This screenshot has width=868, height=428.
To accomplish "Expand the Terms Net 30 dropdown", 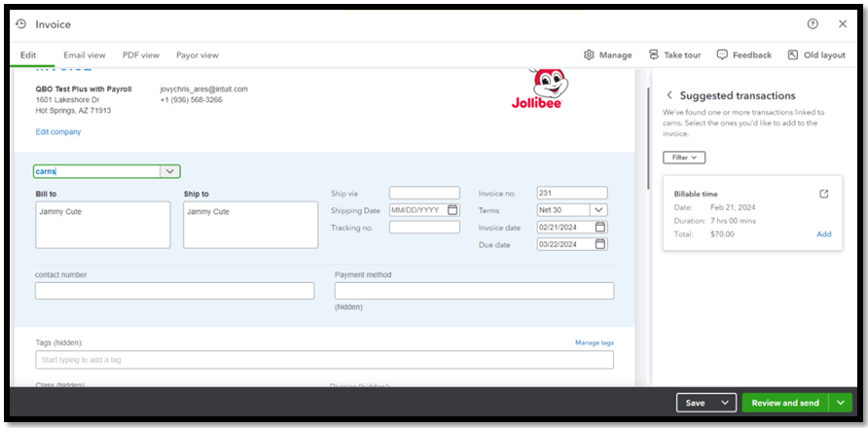I will pos(598,210).
